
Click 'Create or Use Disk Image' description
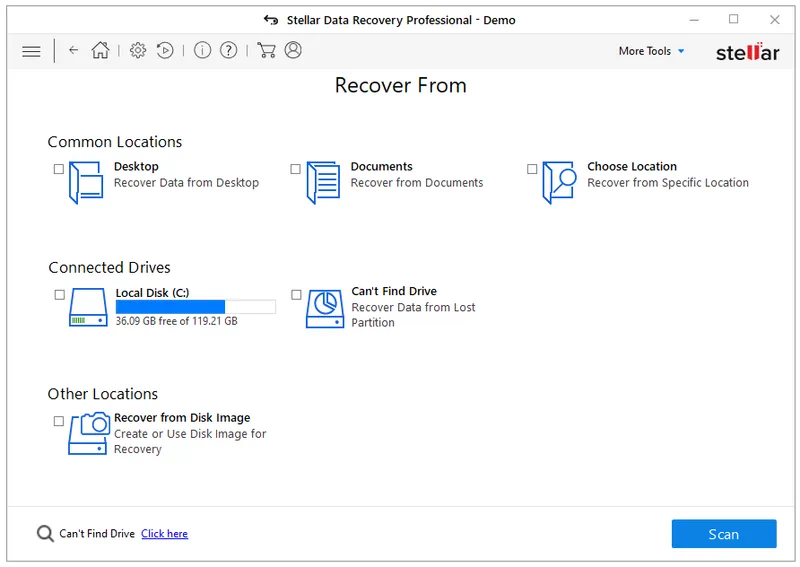pos(190,441)
